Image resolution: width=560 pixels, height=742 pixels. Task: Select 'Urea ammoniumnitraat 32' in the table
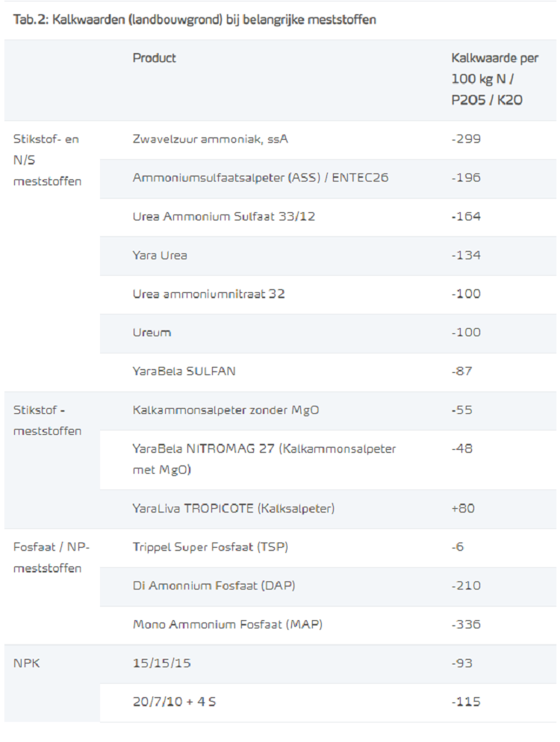(208, 294)
